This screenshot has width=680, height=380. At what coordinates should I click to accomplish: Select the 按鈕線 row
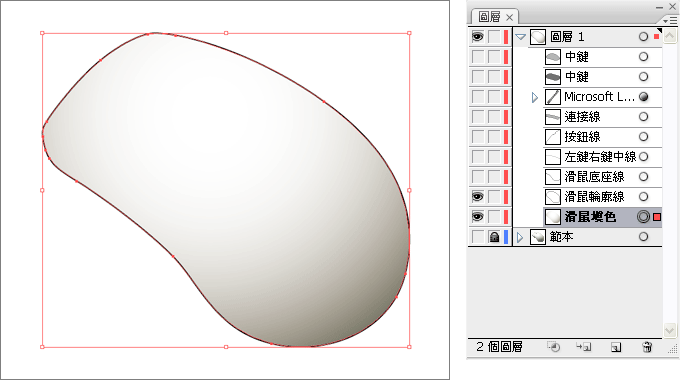[x=602, y=137]
